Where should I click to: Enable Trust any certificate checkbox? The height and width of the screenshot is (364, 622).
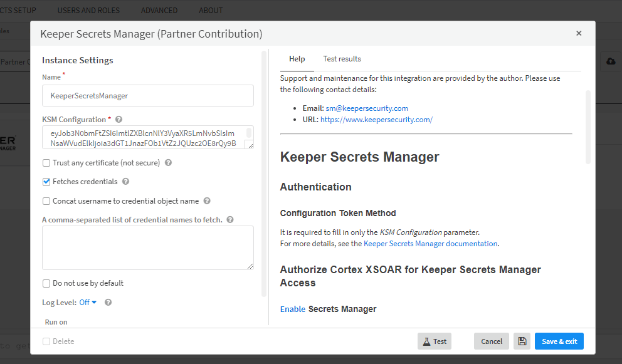click(46, 163)
